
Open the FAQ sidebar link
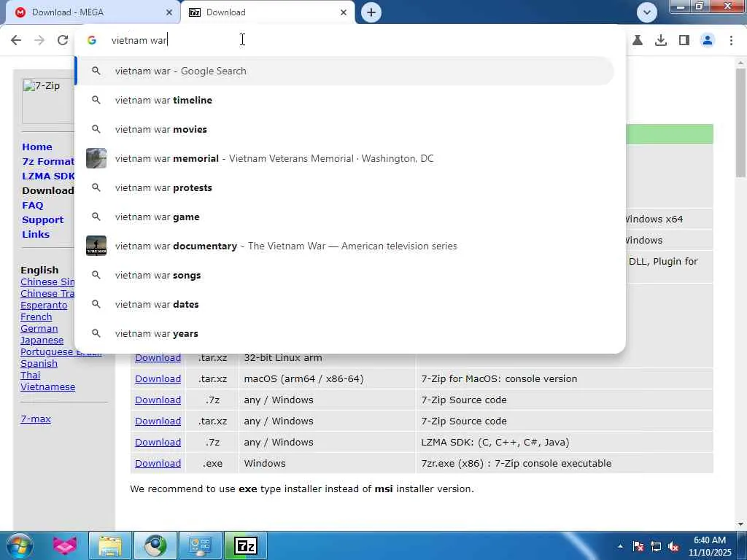point(32,205)
